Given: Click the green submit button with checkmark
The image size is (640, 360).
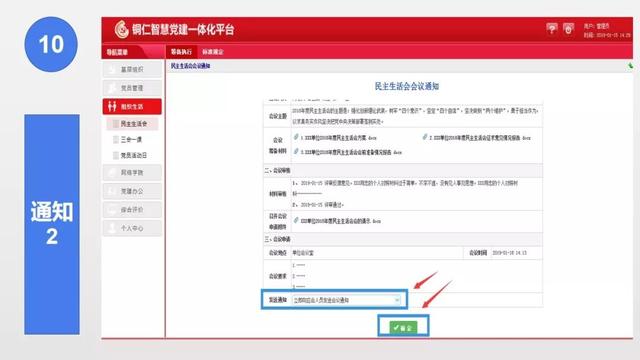Looking at the screenshot, I should [403, 327].
